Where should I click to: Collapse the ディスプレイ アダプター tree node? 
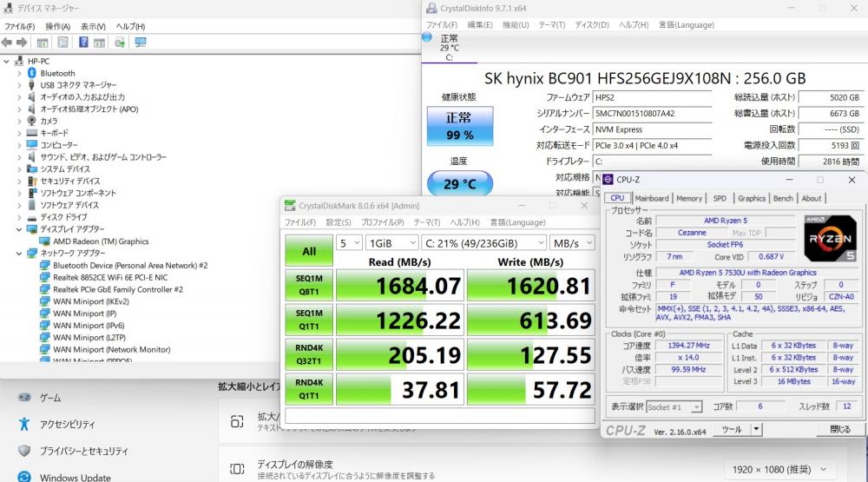(x=19, y=229)
